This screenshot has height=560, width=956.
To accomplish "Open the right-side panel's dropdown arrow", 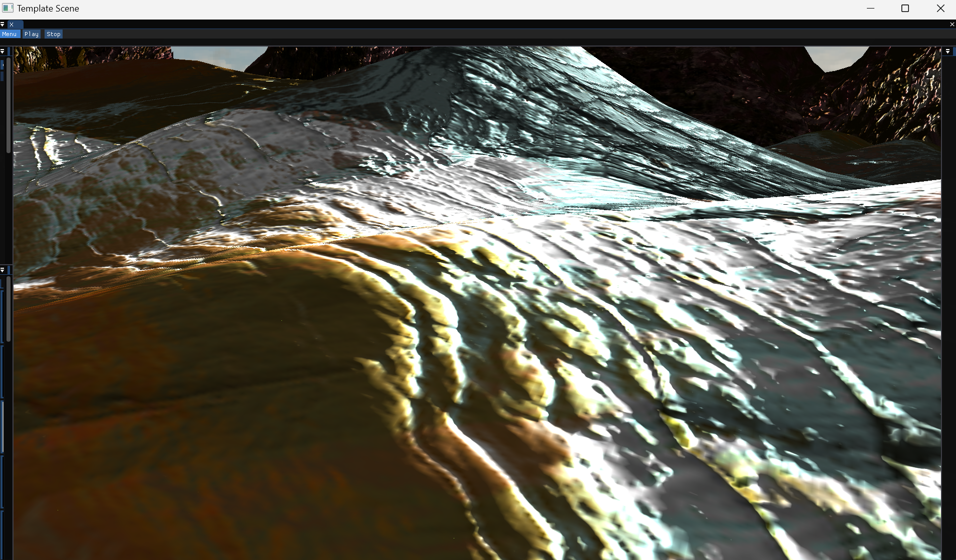I will pos(947,52).
